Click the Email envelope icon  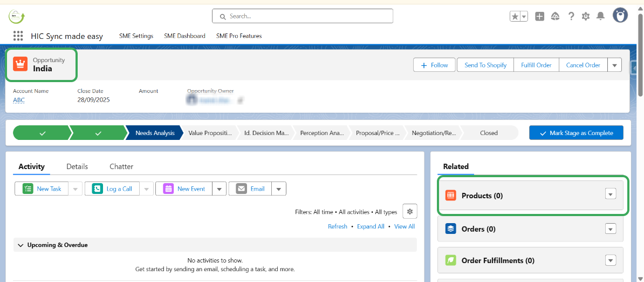242,189
